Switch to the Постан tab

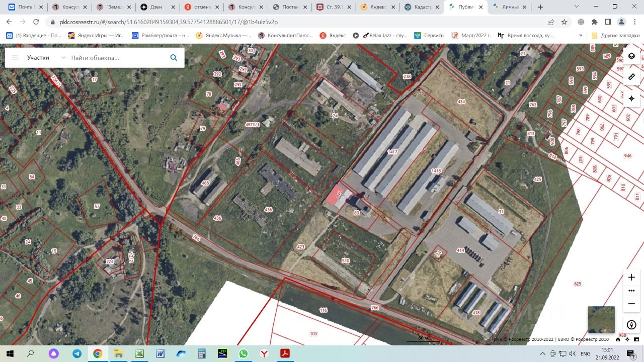point(290,7)
